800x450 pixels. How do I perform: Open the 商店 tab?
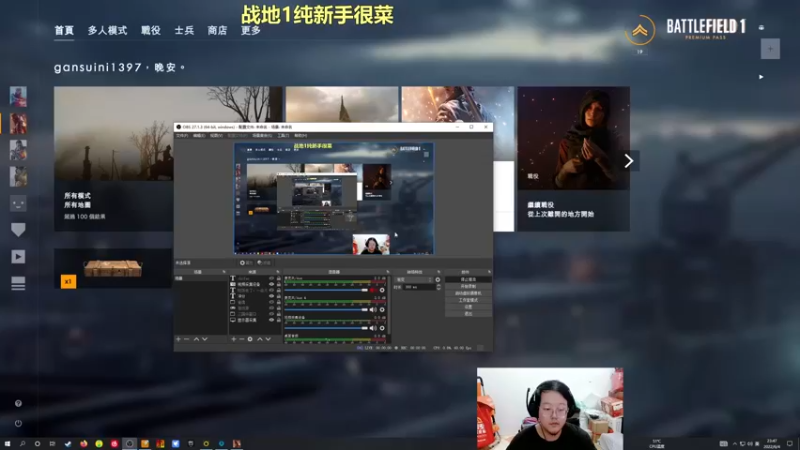click(x=217, y=30)
